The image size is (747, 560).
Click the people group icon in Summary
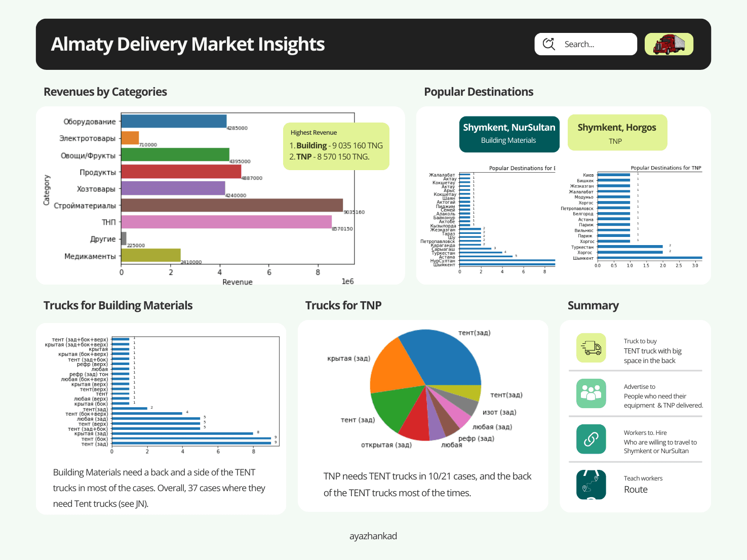[591, 393]
